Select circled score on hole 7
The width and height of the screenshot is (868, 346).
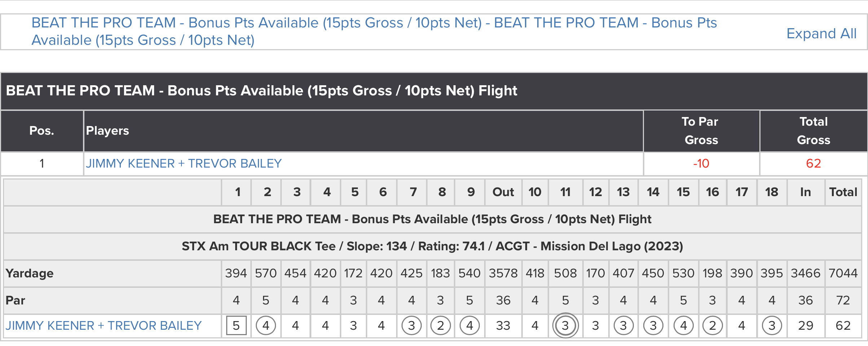point(412,325)
